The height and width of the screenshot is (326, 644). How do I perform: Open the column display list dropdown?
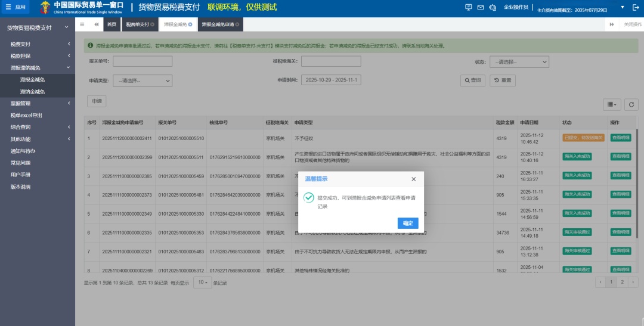[612, 104]
